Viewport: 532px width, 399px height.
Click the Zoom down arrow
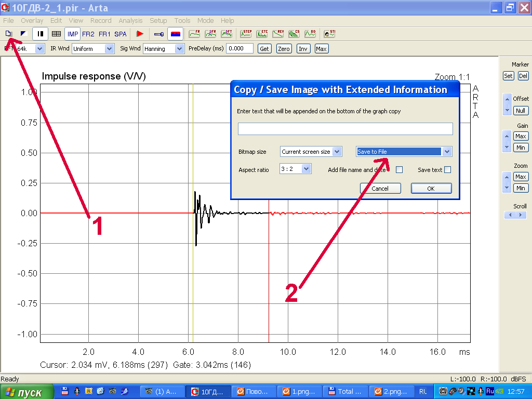pos(507,187)
